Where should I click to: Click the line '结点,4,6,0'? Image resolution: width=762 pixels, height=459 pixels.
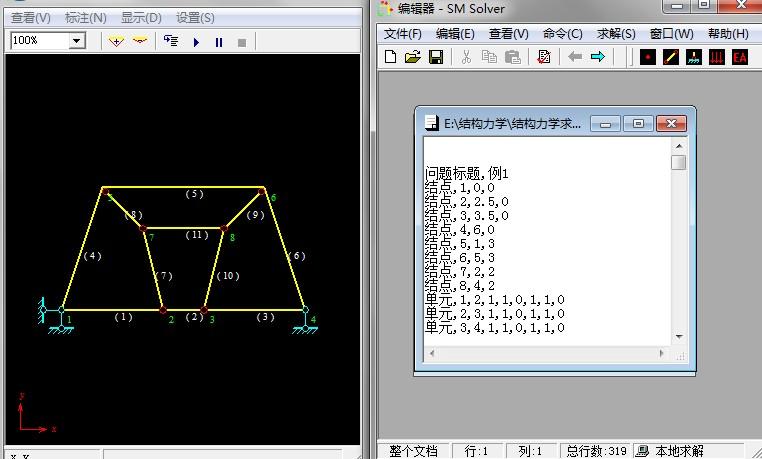(x=460, y=230)
